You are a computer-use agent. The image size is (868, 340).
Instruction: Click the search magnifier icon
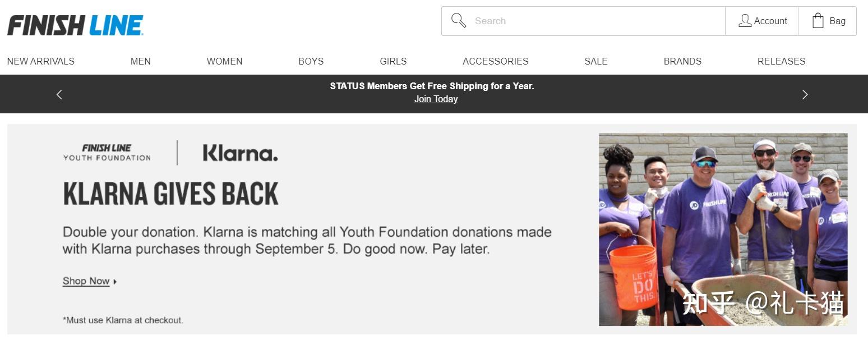coord(459,21)
